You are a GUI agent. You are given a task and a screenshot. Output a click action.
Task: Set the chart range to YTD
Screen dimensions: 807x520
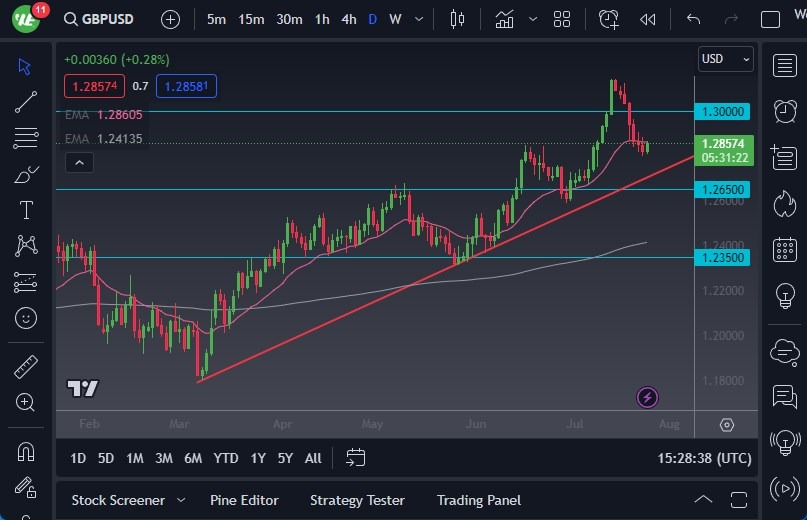pyautogui.click(x=226, y=458)
